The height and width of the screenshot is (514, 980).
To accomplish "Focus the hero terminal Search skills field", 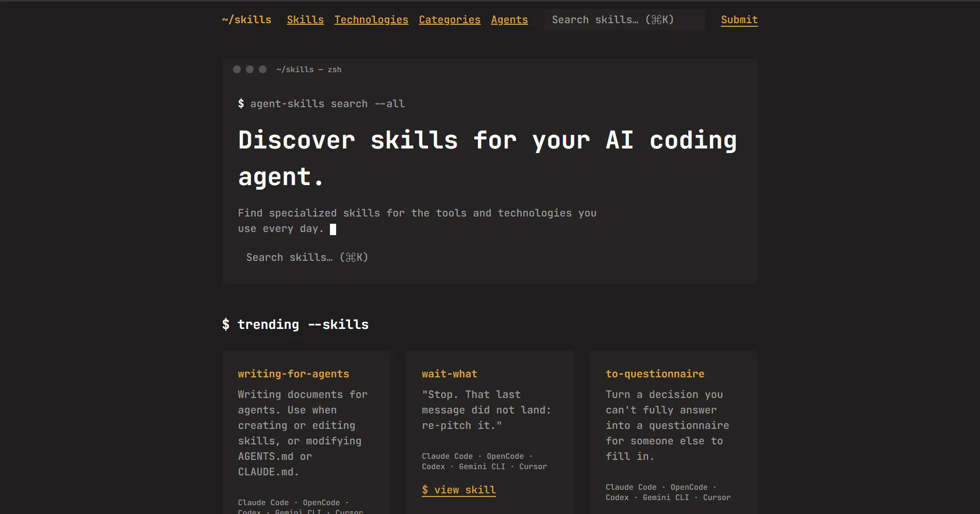I will click(x=490, y=257).
